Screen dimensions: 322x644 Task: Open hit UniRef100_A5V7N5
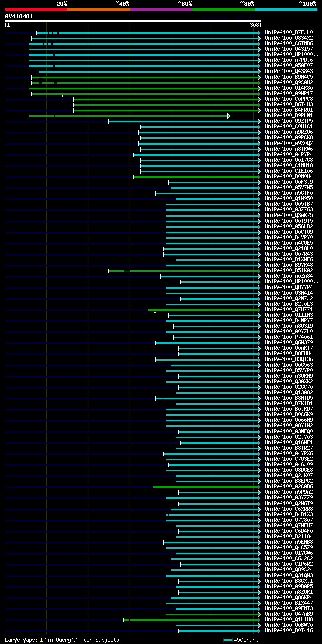click(289, 188)
